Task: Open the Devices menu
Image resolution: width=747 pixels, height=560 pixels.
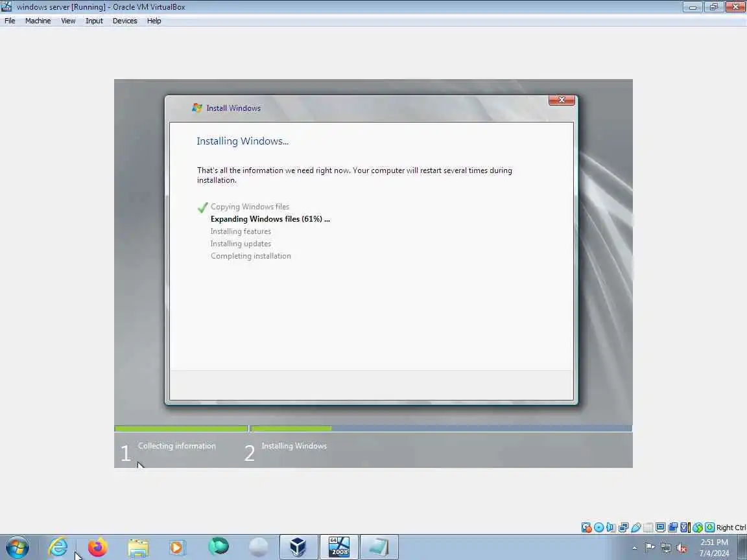Action: coord(124,21)
